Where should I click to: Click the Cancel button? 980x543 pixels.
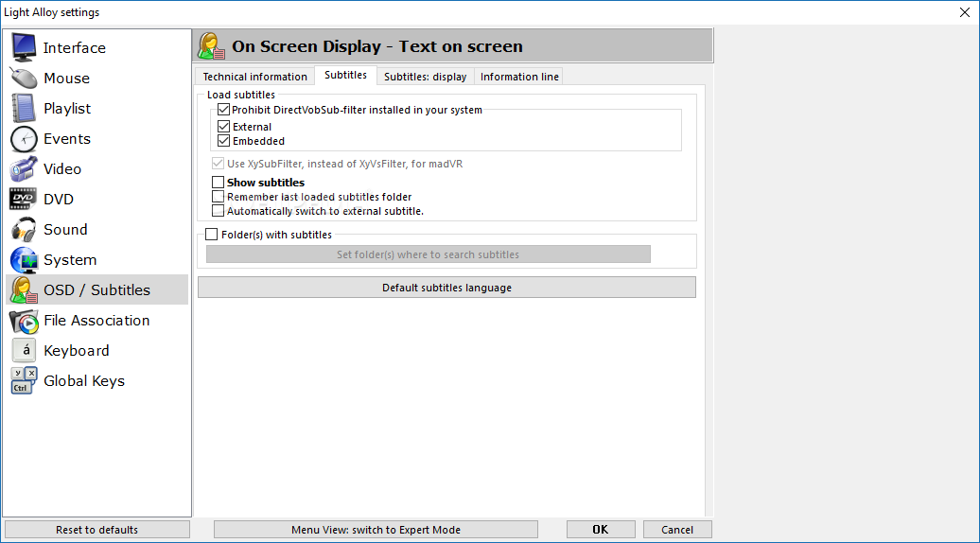click(x=677, y=529)
